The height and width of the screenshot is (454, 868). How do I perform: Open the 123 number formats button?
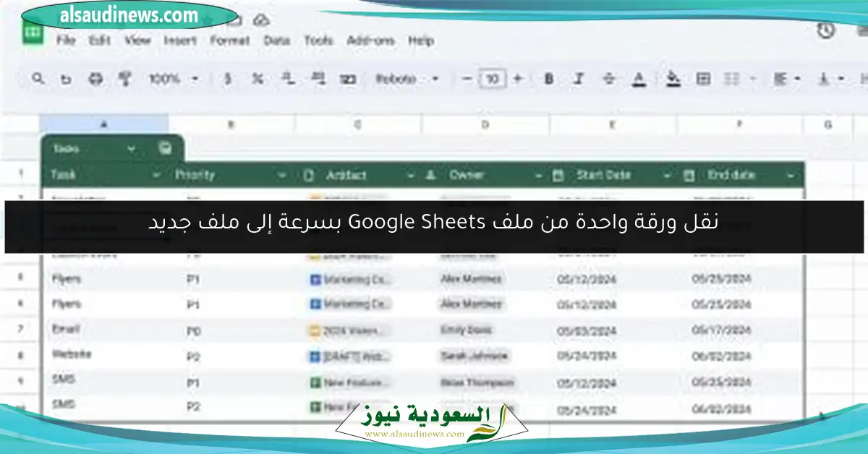click(348, 80)
